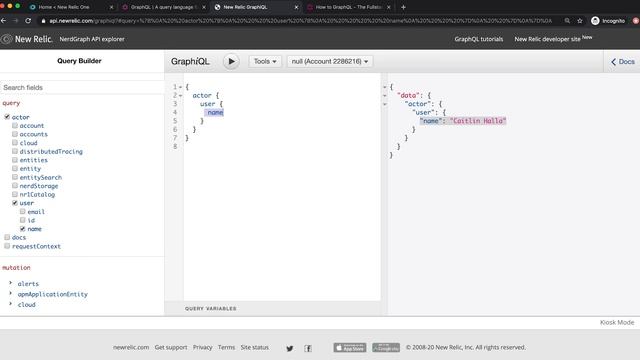
Task: Close the Home New Relic One tab
Action: (x=111, y=7)
